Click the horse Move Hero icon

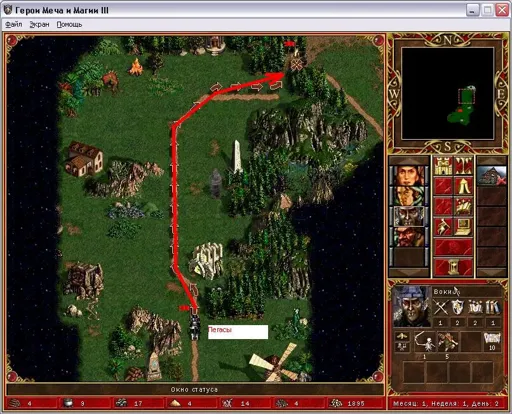click(463, 207)
